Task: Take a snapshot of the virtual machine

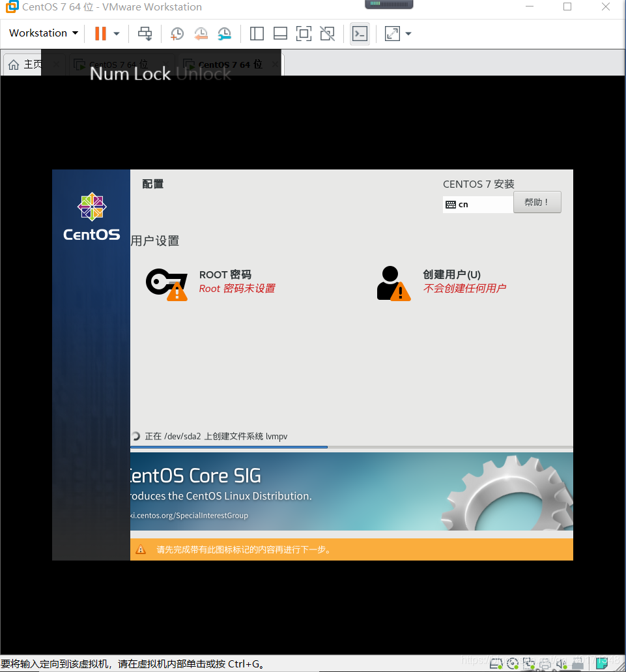Action: pos(177,33)
